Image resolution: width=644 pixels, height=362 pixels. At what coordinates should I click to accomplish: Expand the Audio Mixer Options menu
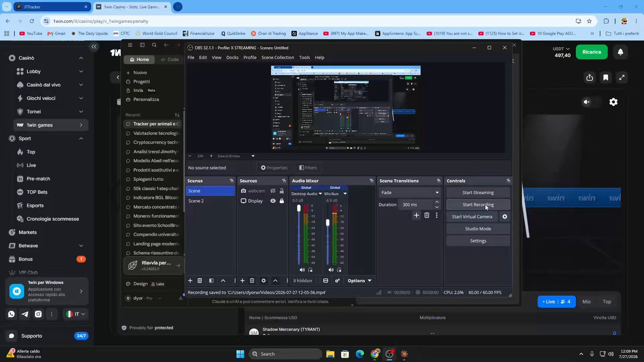click(360, 280)
